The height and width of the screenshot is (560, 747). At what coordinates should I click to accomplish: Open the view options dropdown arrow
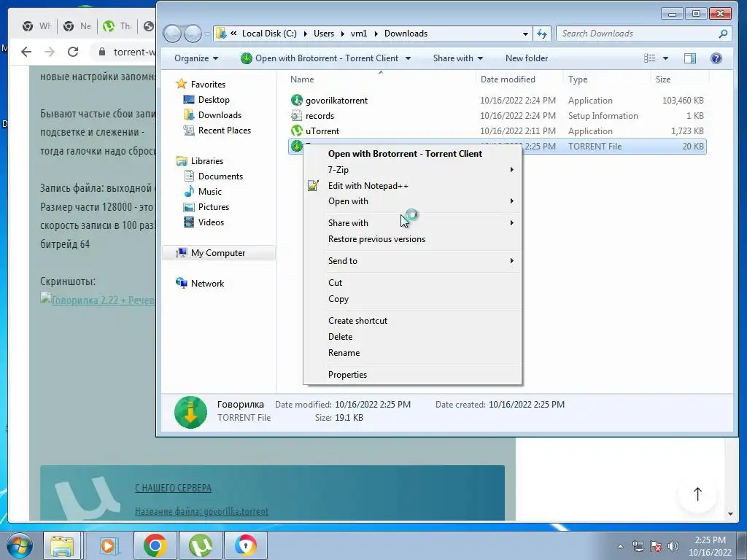click(x=665, y=58)
